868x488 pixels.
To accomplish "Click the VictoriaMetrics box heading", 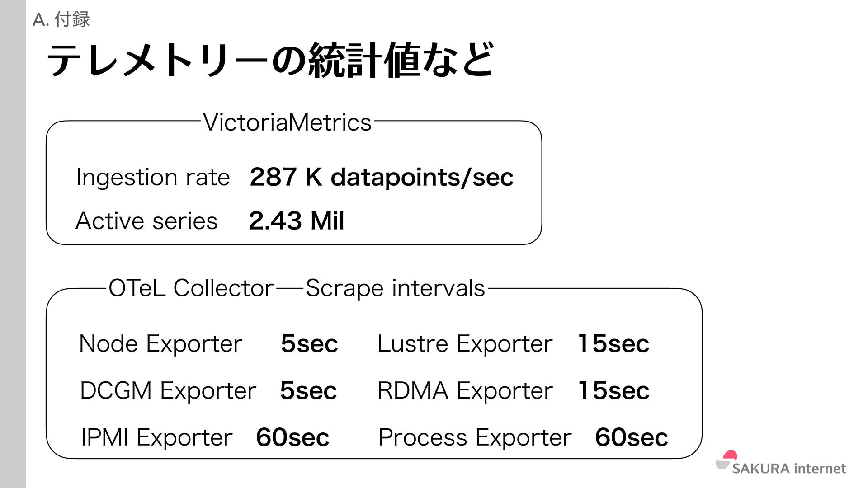I will click(x=287, y=122).
